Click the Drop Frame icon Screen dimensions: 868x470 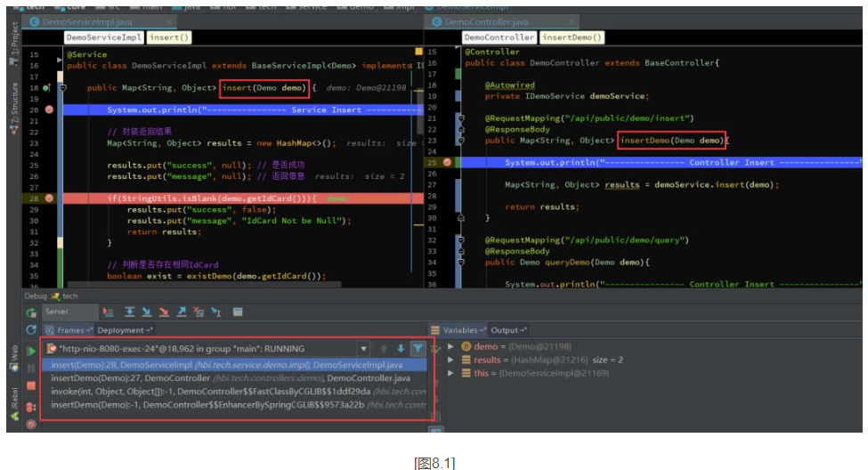point(199,312)
